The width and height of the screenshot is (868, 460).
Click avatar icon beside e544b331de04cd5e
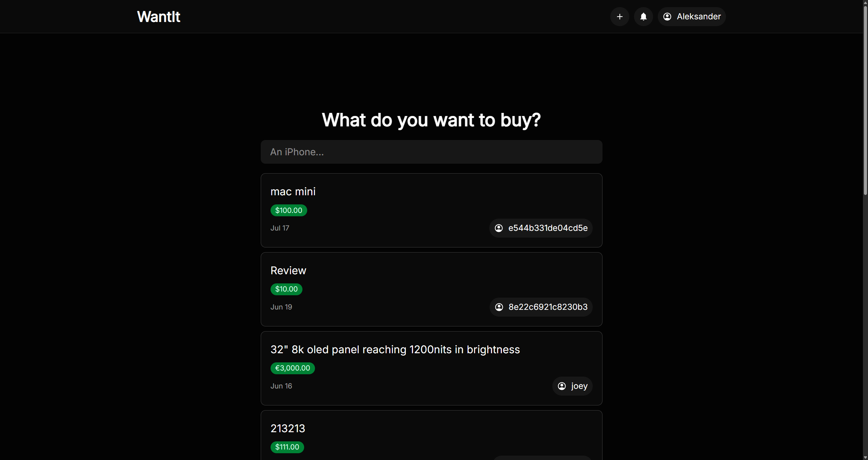click(499, 228)
